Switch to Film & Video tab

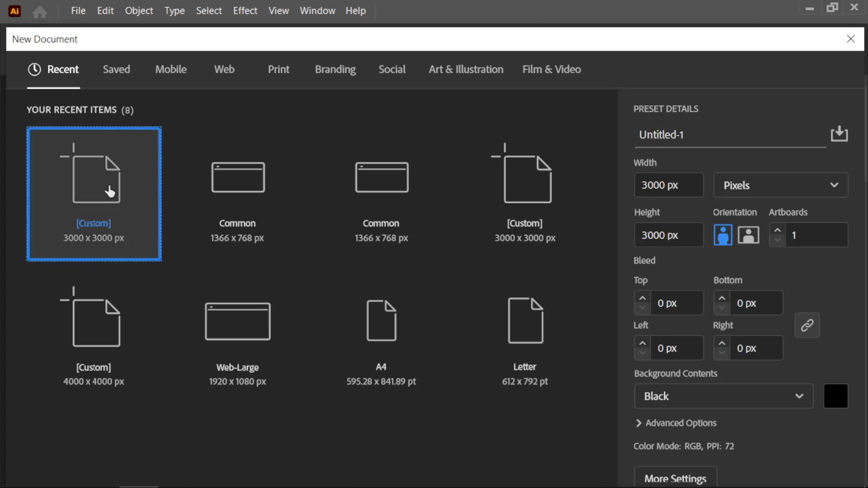point(552,69)
